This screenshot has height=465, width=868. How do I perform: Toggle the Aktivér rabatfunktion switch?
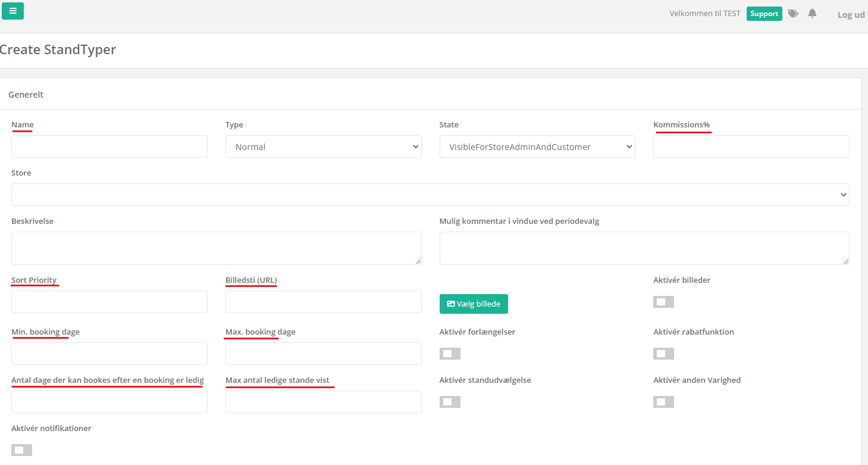click(x=663, y=354)
